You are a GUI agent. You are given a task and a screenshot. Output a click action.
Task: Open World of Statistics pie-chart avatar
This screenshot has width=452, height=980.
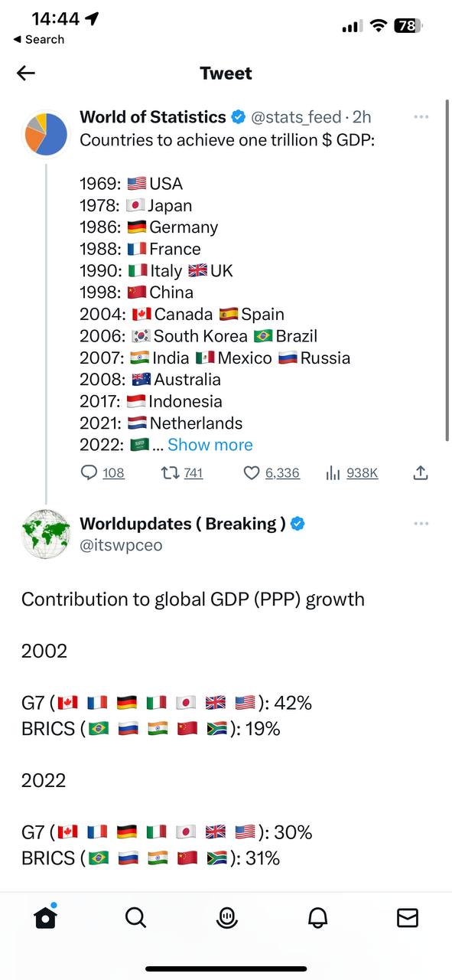pos(46,134)
